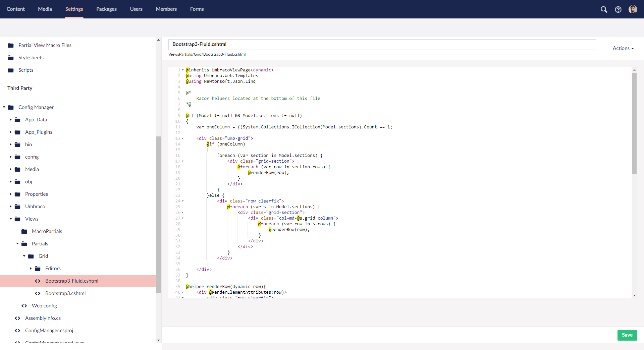Collapse the Config Manager tree node

point(4,107)
